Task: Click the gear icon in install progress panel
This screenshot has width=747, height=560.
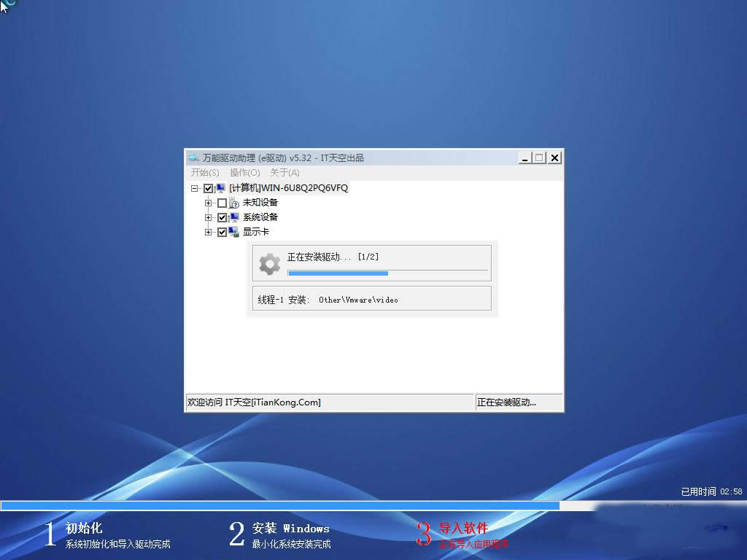Action: 270,263
